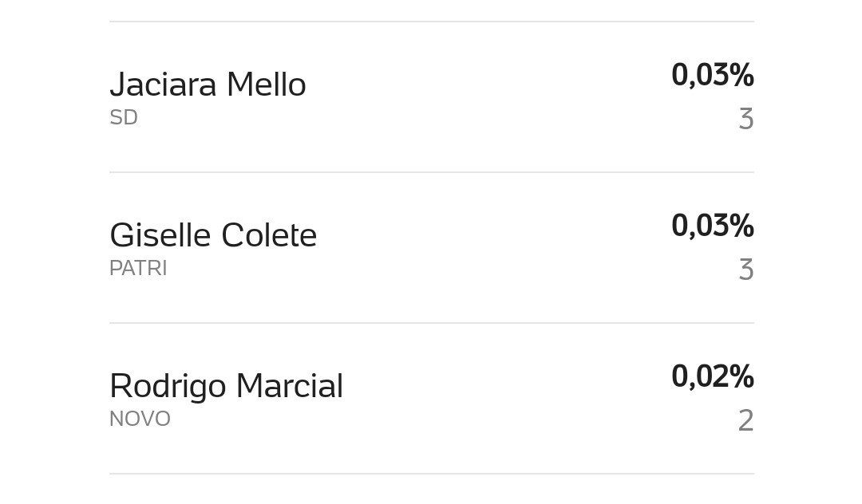The width and height of the screenshot is (862, 504).
Task: Click Rodrigo Marcial's vote count 2
Action: (746, 420)
